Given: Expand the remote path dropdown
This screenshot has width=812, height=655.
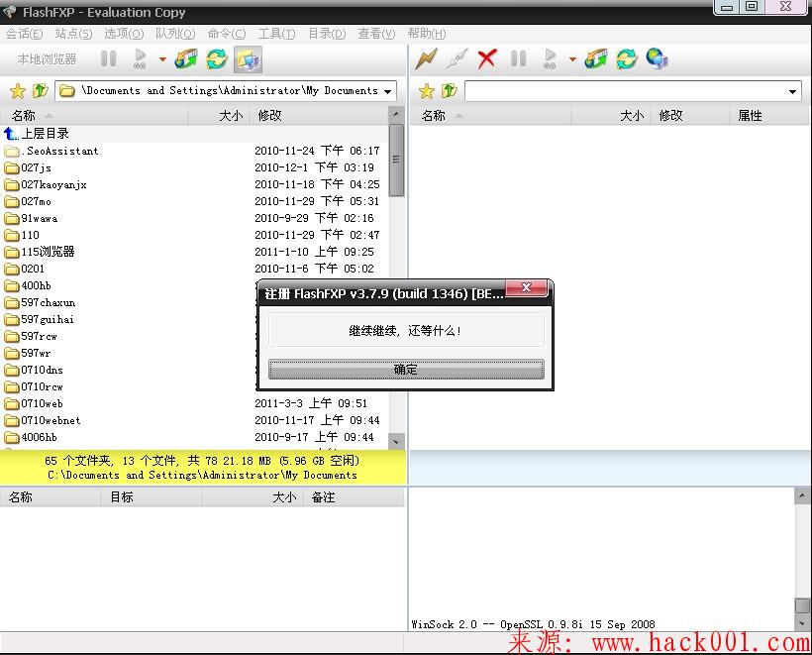Looking at the screenshot, I should [x=792, y=92].
